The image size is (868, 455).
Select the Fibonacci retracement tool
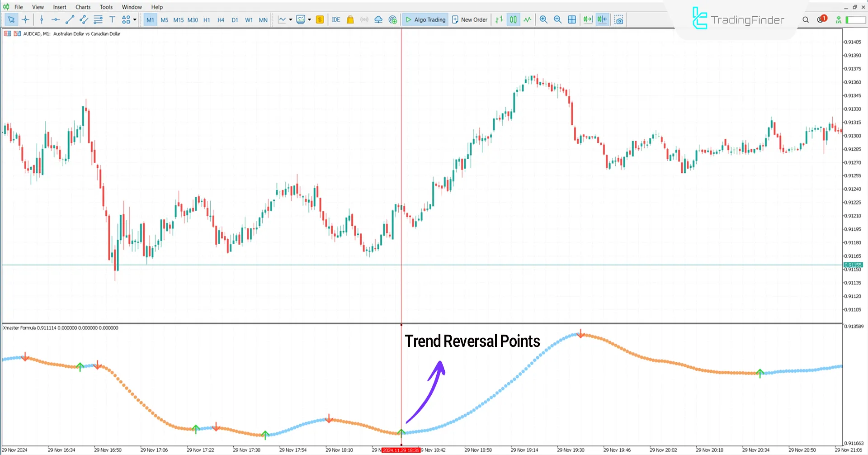pyautogui.click(x=98, y=19)
